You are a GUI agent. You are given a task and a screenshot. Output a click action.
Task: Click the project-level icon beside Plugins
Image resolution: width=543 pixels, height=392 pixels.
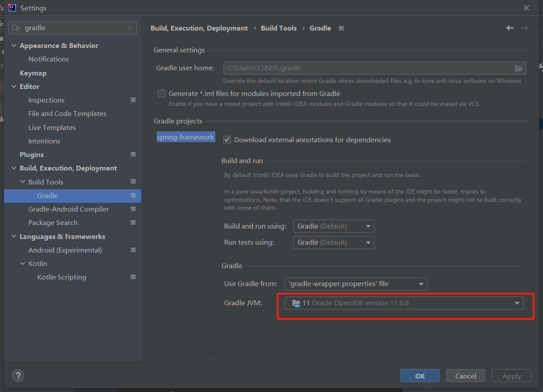coord(133,154)
